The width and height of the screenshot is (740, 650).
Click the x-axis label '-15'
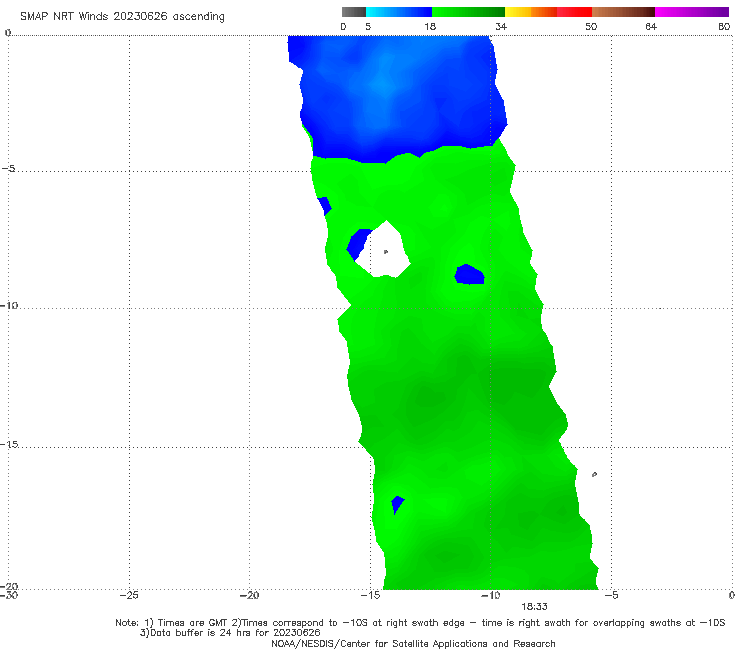[x=370, y=595]
